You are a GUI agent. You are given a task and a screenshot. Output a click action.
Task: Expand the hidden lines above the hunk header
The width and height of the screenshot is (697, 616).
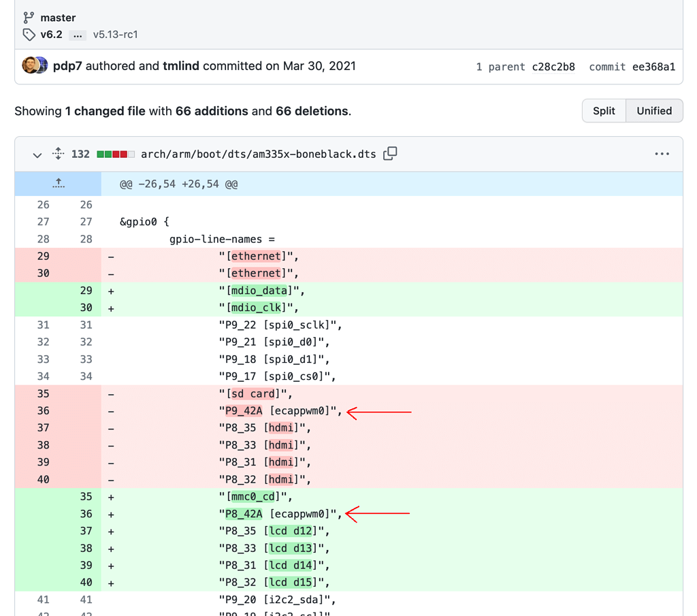pos(58,183)
